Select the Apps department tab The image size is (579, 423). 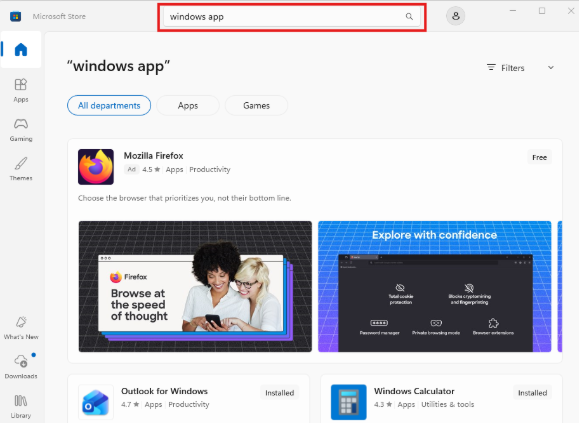point(188,106)
